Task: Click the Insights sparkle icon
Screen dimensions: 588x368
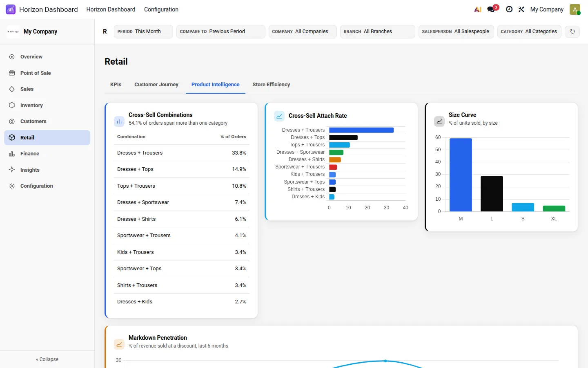Action: [12, 170]
